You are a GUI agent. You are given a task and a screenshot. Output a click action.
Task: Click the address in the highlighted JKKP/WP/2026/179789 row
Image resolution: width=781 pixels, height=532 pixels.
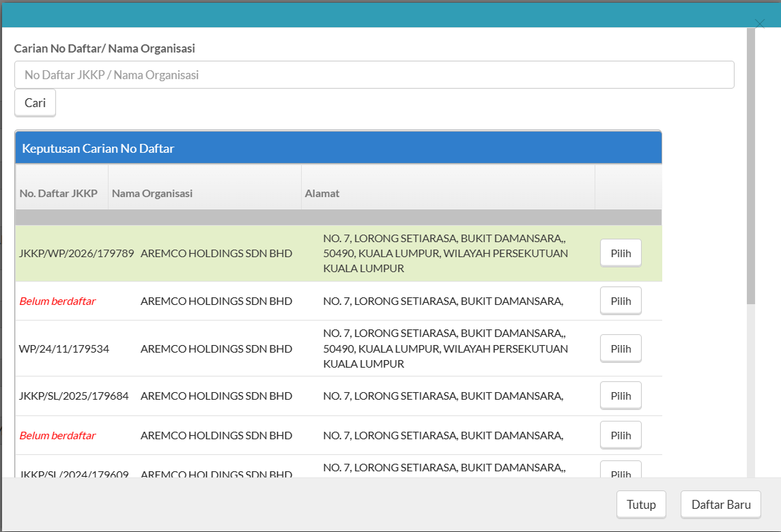coord(445,253)
